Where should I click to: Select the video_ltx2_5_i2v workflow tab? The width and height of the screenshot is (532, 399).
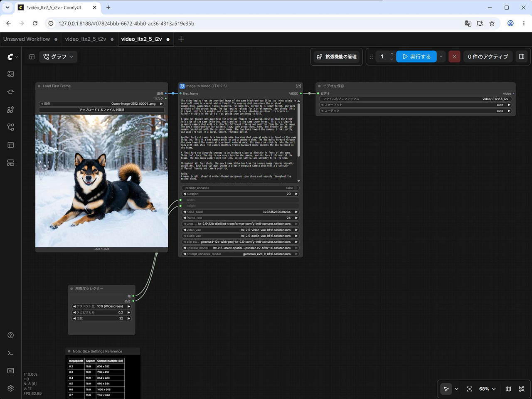[145, 39]
